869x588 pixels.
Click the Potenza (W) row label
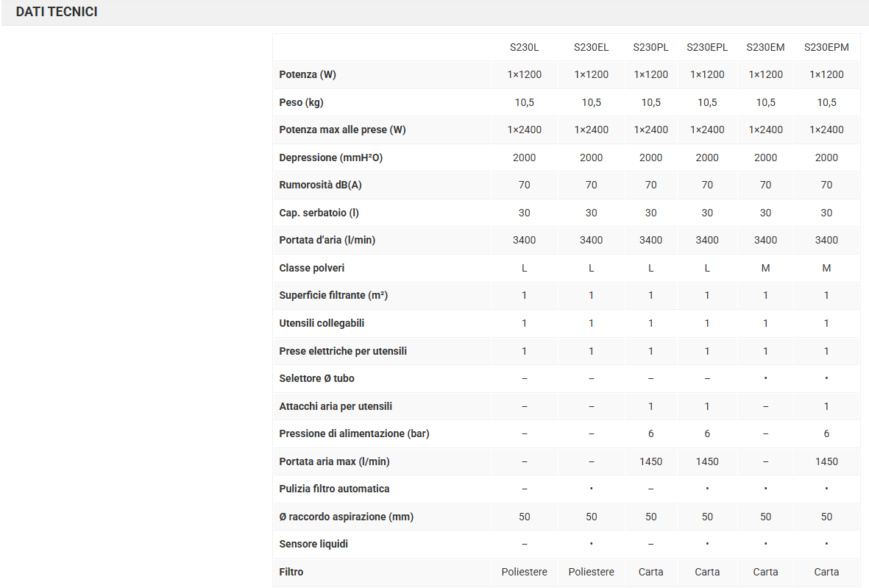pos(308,74)
